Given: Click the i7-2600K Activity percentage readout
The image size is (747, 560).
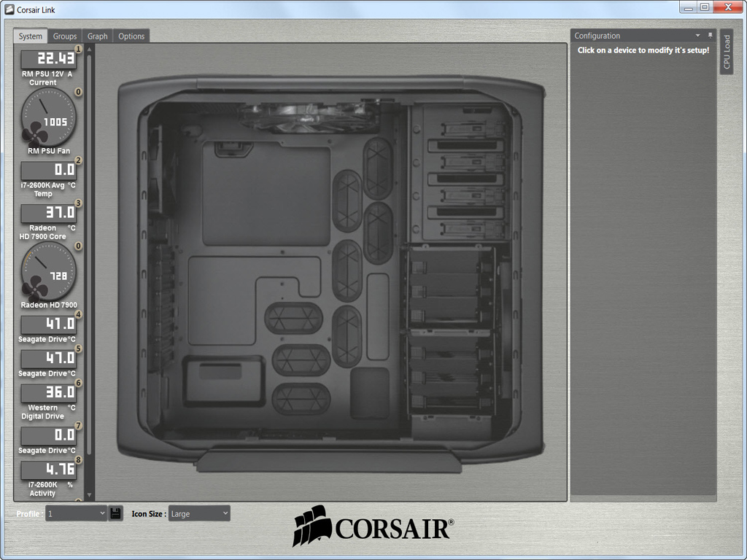Looking at the screenshot, I should point(48,470).
